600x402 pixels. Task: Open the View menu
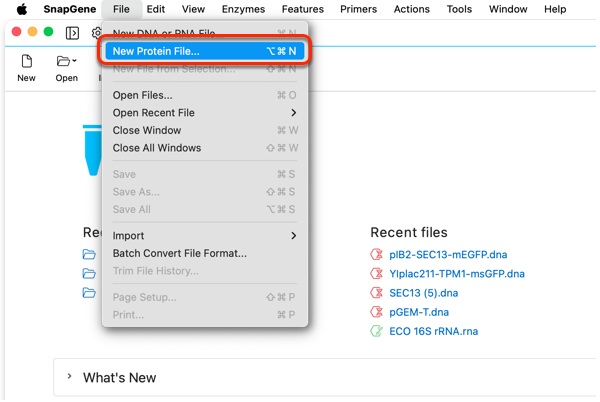(193, 9)
